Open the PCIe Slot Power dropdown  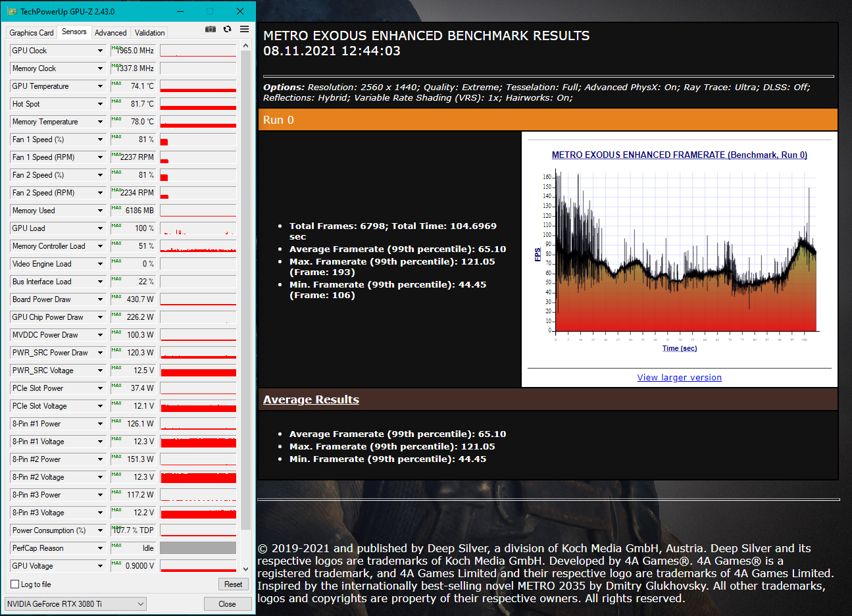[x=100, y=388]
